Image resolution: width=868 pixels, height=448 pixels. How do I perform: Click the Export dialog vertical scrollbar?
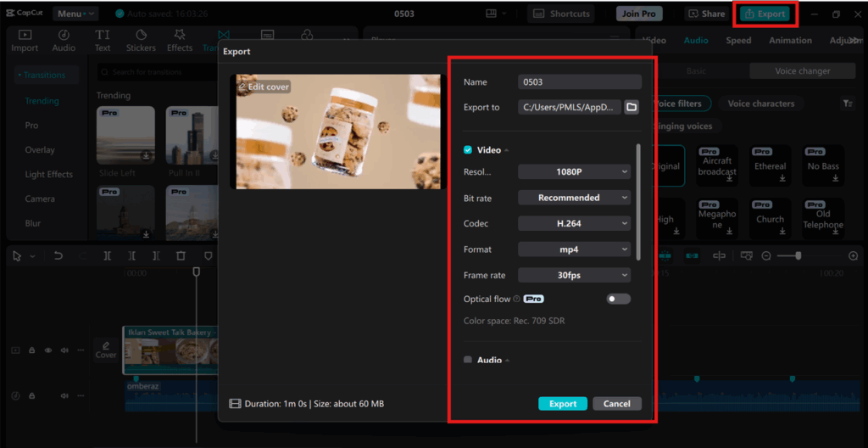638,203
